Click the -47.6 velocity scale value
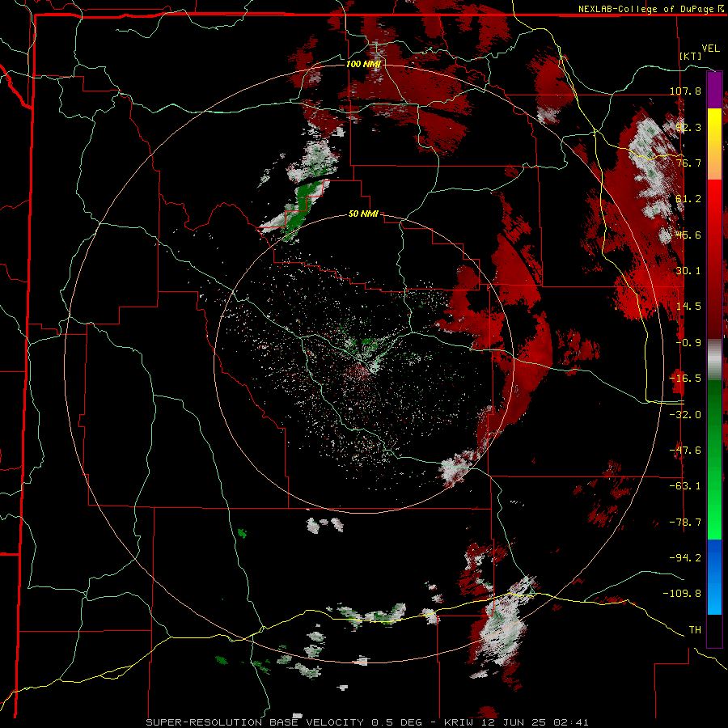Image resolution: width=728 pixels, height=728 pixels. coord(685,451)
